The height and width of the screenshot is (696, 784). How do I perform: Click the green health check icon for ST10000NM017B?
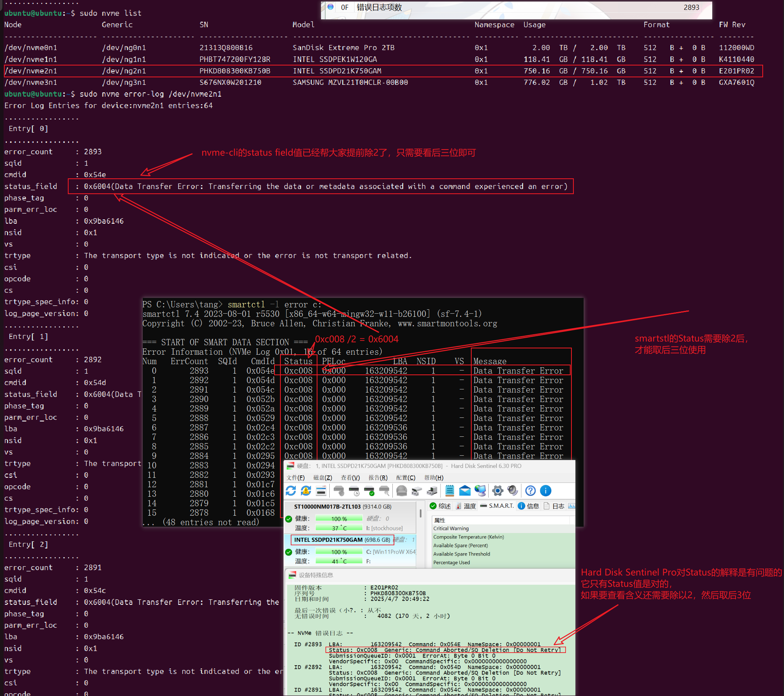(x=289, y=519)
